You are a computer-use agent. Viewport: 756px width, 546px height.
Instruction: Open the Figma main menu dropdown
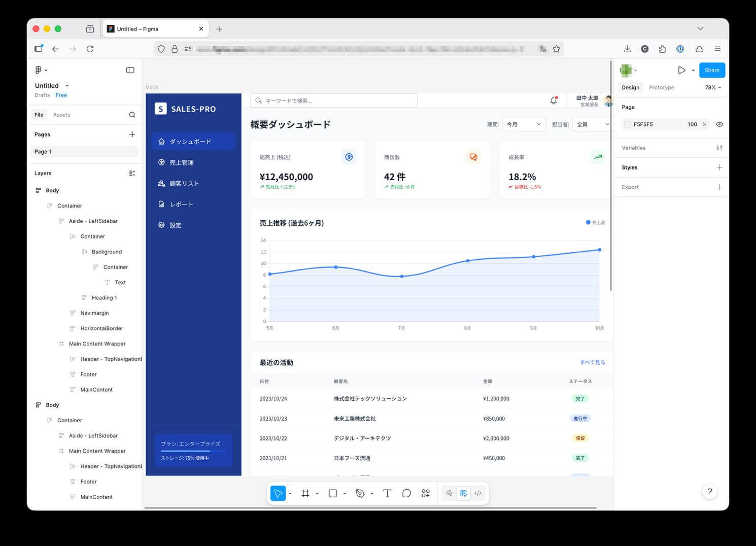[41, 70]
